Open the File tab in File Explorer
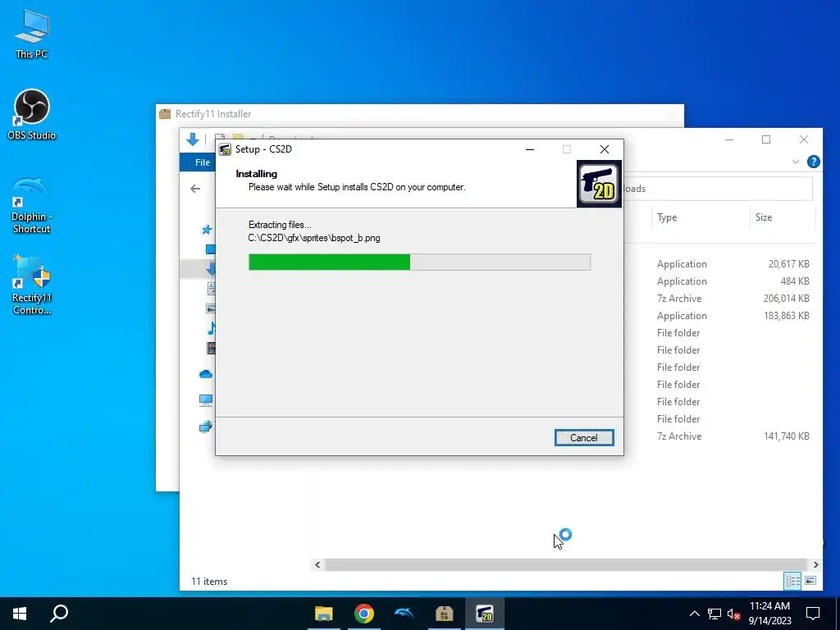Viewport: 840px width, 630px height. [203, 162]
